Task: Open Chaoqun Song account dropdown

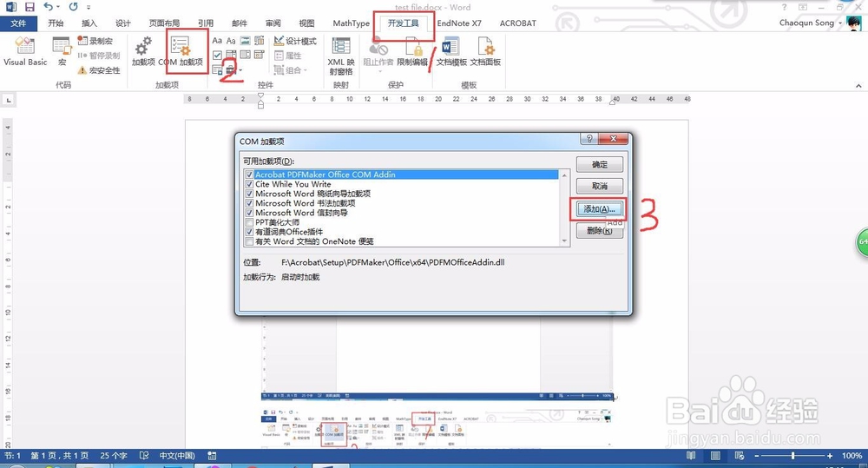Action: 840,23
